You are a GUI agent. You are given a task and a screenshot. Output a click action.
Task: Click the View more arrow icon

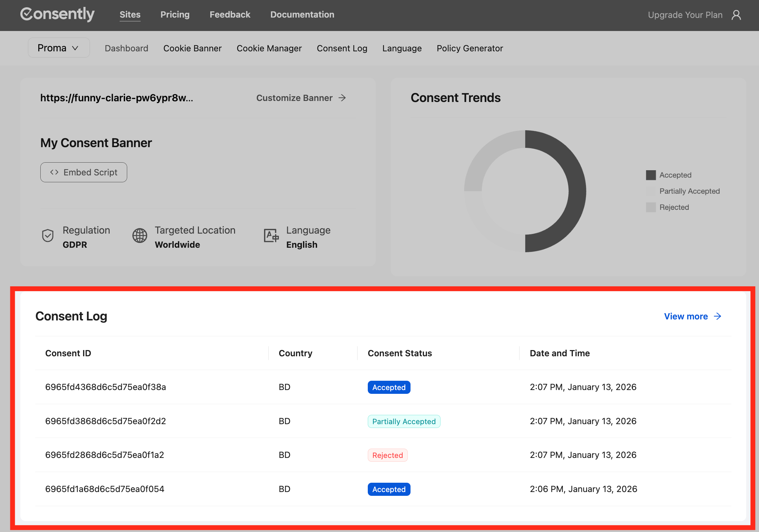[718, 316]
